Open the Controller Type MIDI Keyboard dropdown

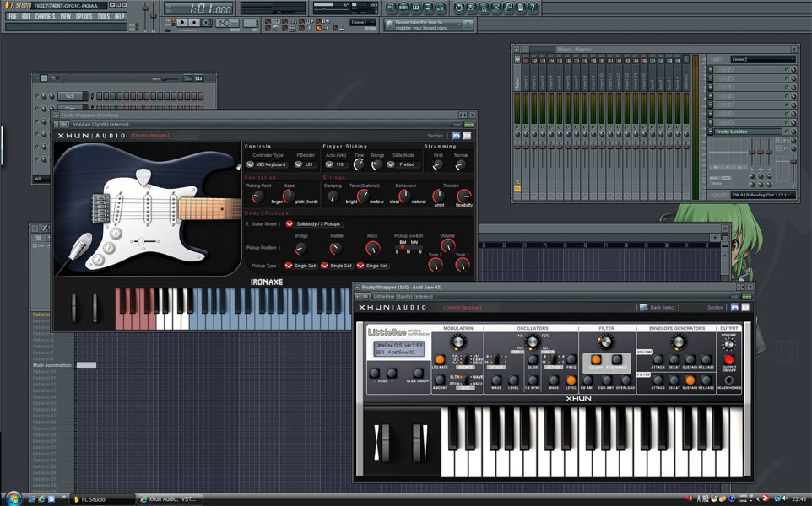pos(267,164)
